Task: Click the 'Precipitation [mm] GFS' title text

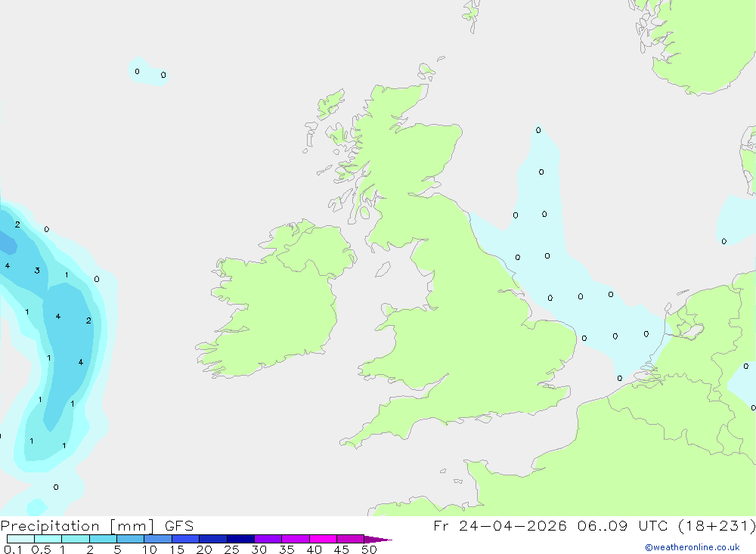Action: (97, 526)
